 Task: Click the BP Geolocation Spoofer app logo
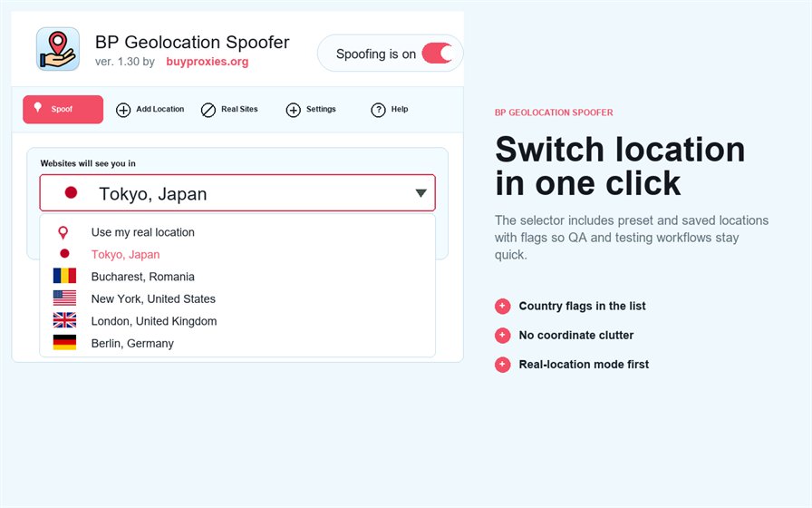pos(57,49)
